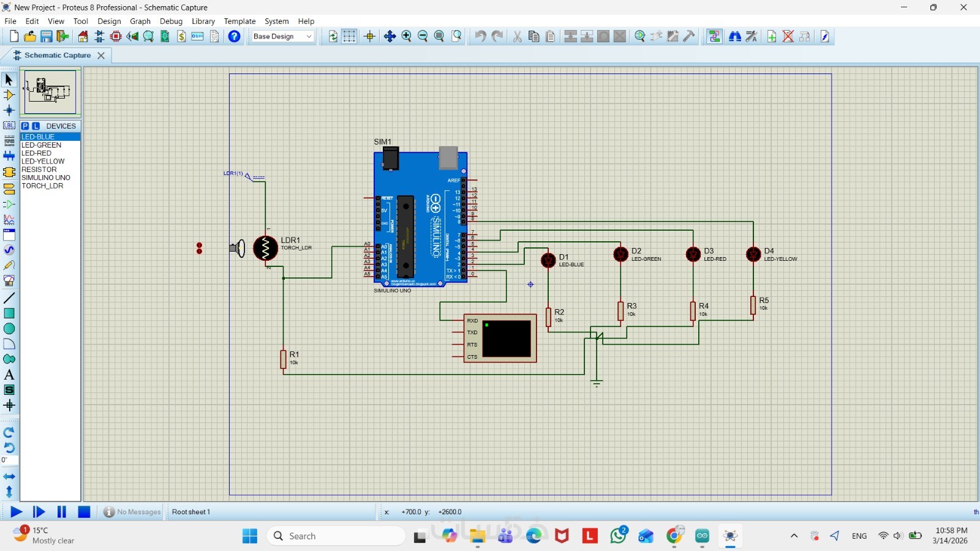This screenshot has height=551, width=980.
Task: Click the No Messages status button
Action: 132,512
